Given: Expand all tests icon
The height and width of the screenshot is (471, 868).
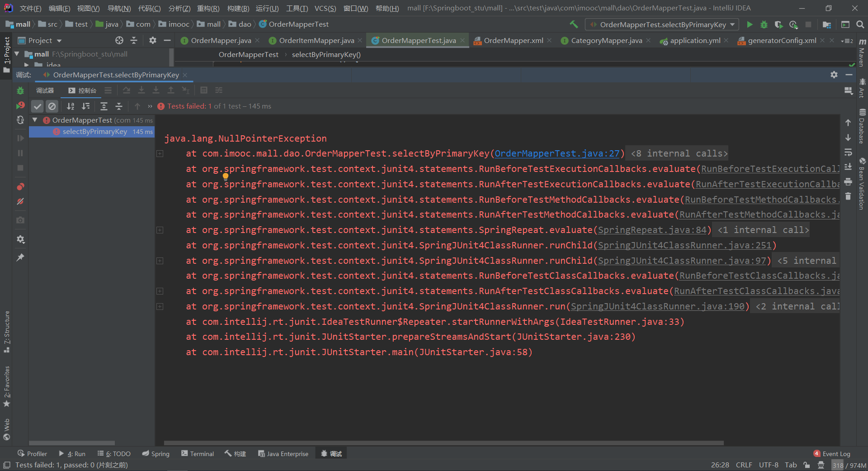Looking at the screenshot, I should tap(104, 106).
